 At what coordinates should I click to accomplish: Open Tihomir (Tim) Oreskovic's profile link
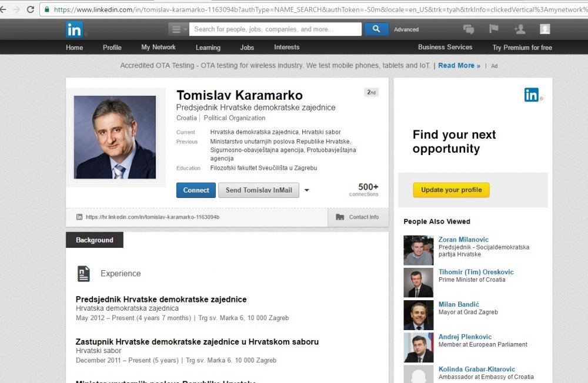(x=476, y=272)
